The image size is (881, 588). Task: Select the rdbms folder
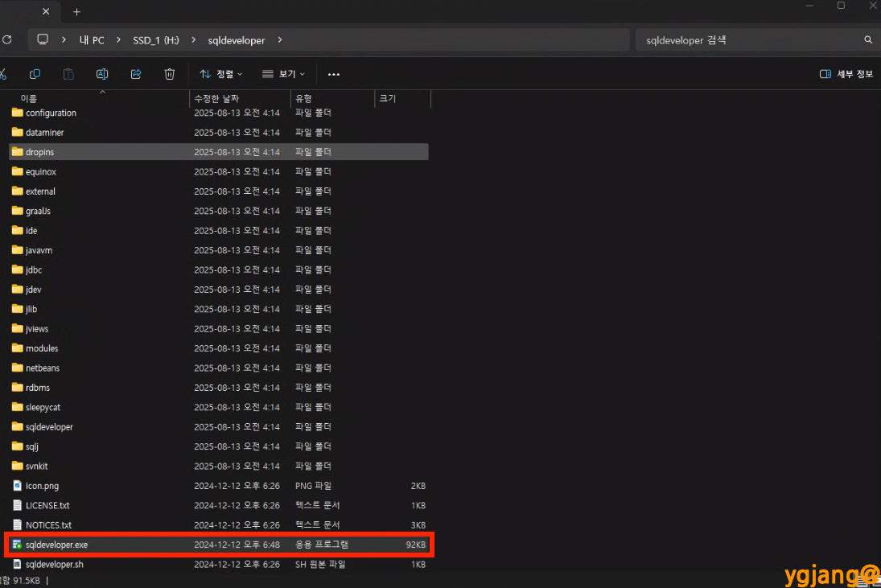pos(219,388)
